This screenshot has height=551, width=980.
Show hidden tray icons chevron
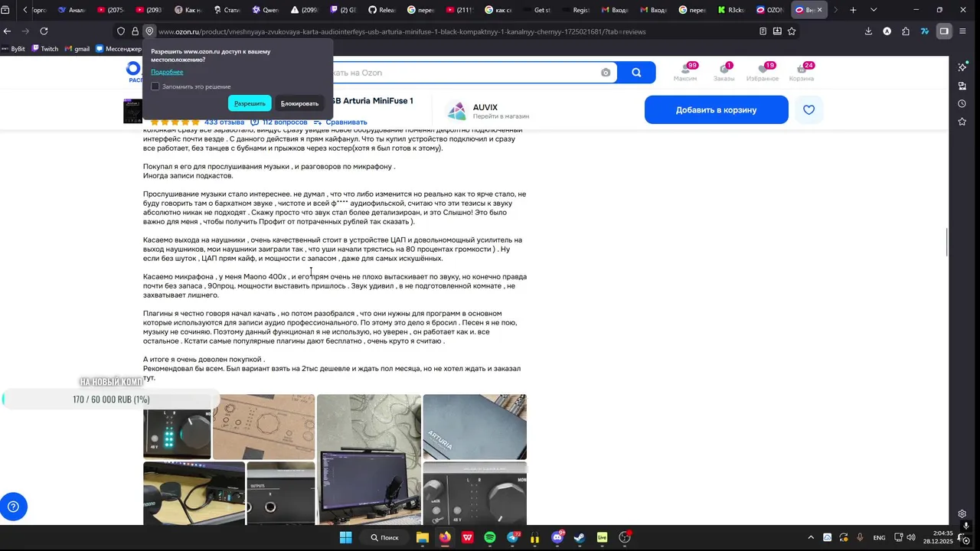[811, 537]
